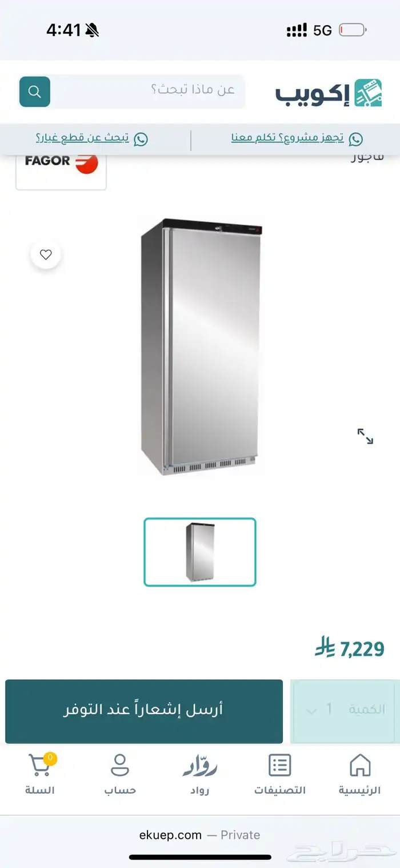Image resolution: width=400 pixels, height=868 pixels.
Task: Open the project talk to us link
Action: click(x=287, y=138)
